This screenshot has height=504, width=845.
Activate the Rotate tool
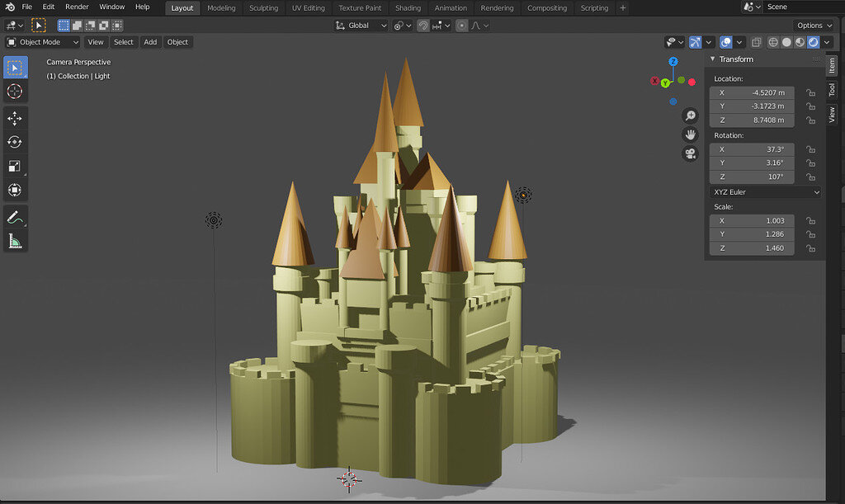(x=13, y=141)
